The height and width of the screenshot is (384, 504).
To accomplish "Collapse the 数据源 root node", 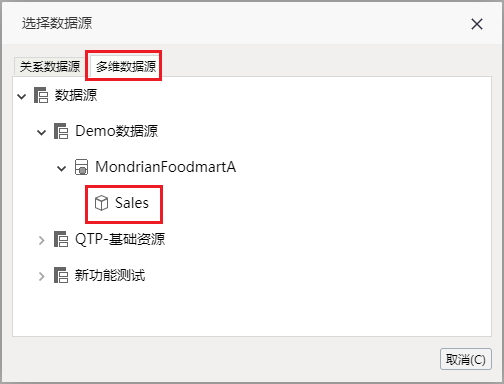I will (x=22, y=97).
